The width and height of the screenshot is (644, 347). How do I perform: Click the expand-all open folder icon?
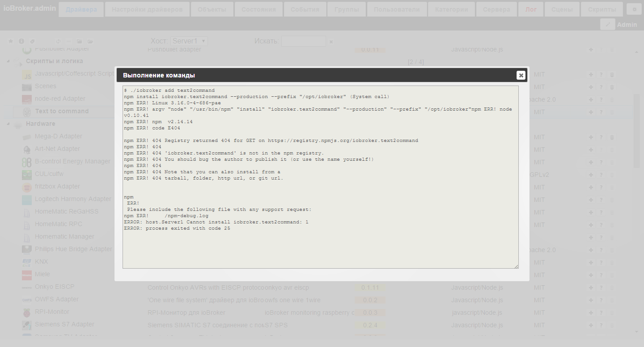[x=90, y=41]
